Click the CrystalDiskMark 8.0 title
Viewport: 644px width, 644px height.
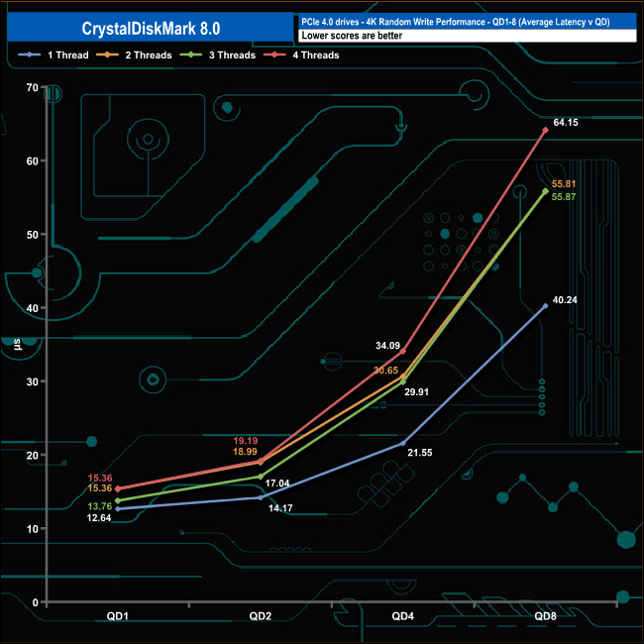point(151,29)
